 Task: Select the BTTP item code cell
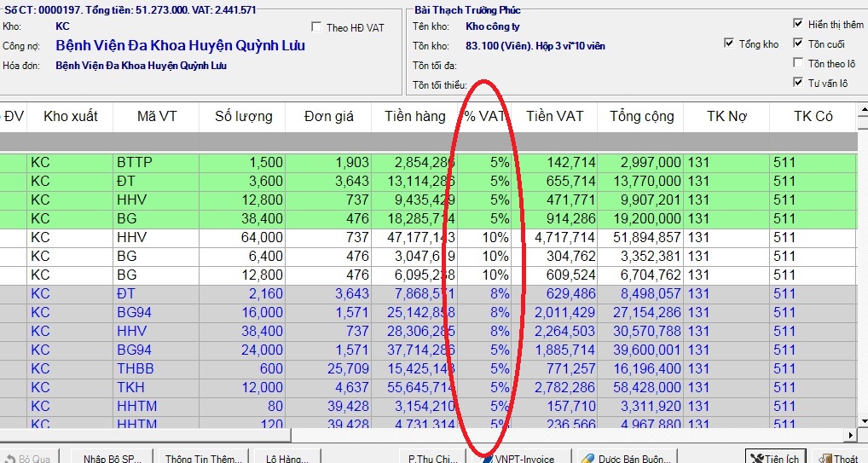pyautogui.click(x=156, y=162)
